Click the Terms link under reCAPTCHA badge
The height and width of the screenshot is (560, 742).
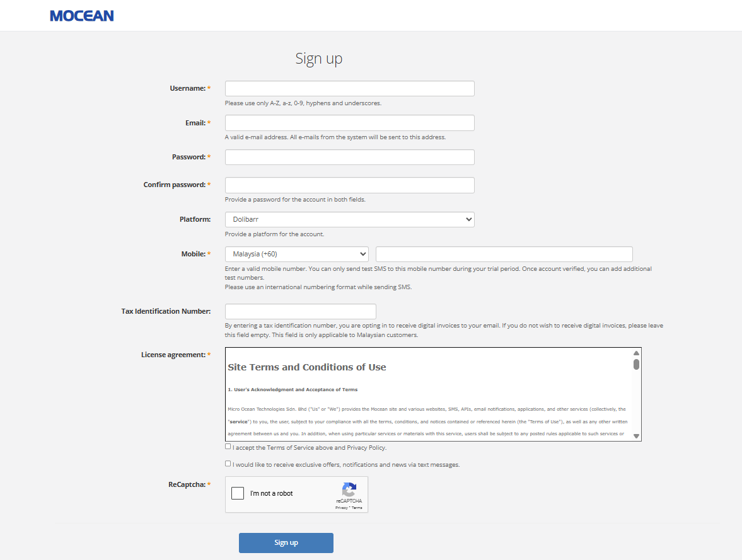(x=357, y=508)
